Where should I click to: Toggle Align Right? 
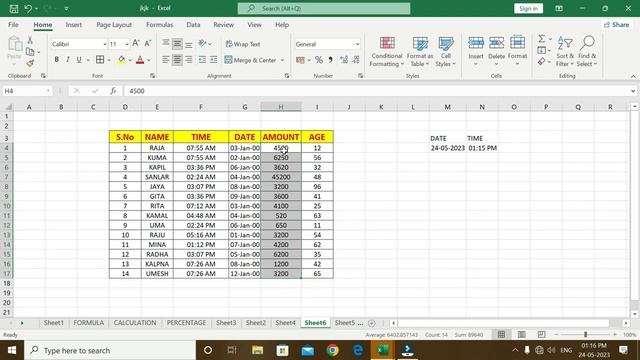(189, 60)
